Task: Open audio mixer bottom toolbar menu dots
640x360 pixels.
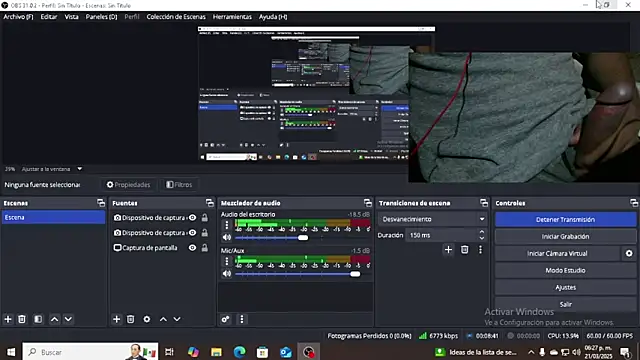Action: click(x=242, y=319)
